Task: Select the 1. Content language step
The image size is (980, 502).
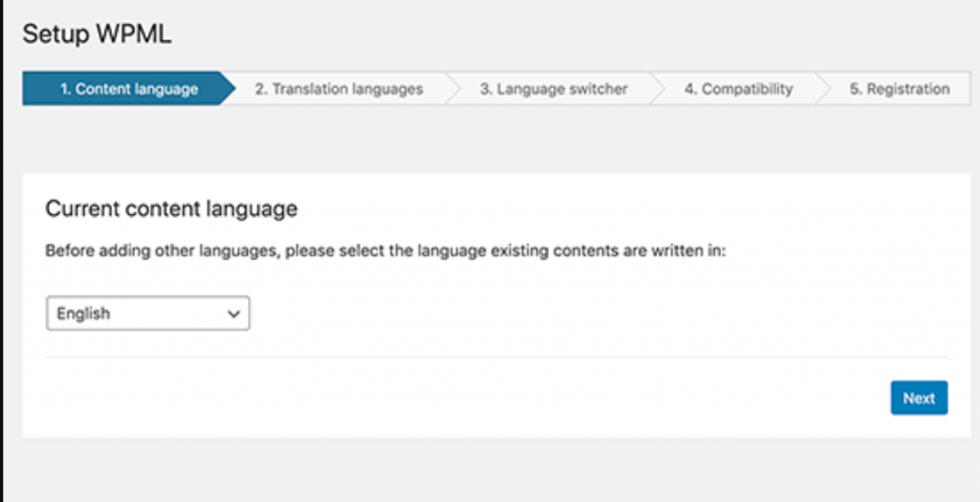Action: [x=129, y=89]
